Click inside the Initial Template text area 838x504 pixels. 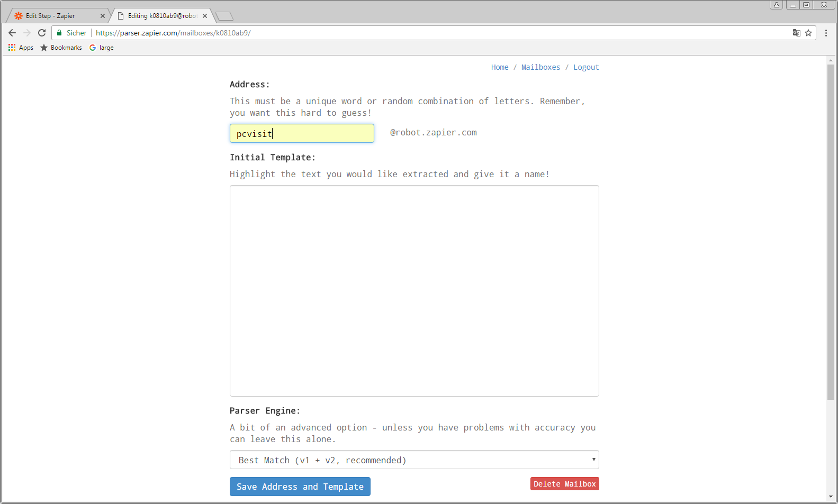414,290
